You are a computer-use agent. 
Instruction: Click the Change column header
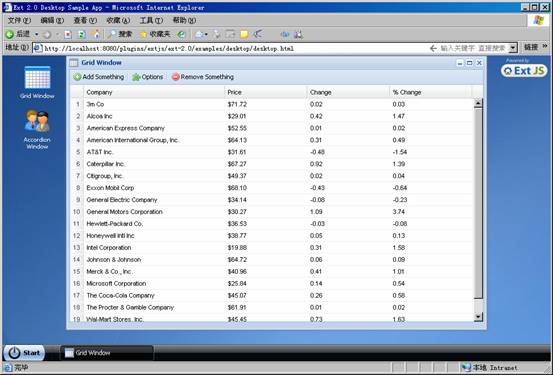348,92
